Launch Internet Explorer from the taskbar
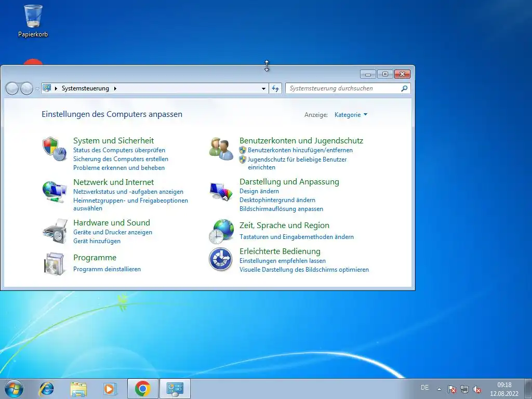Image resolution: width=532 pixels, height=399 pixels. pos(46,389)
